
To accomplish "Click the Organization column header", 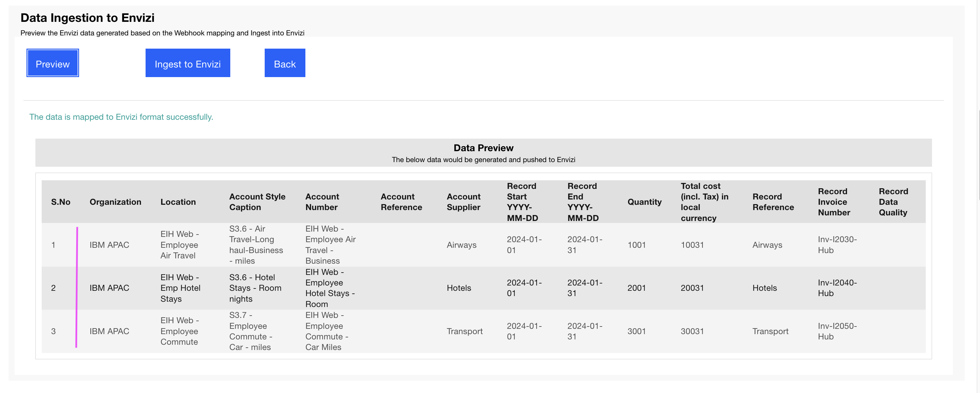I will 115,202.
